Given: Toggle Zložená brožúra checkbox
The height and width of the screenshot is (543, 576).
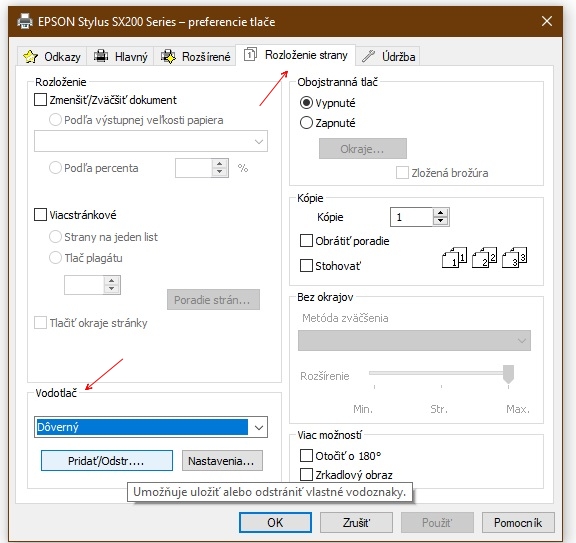Looking at the screenshot, I should click(x=402, y=173).
